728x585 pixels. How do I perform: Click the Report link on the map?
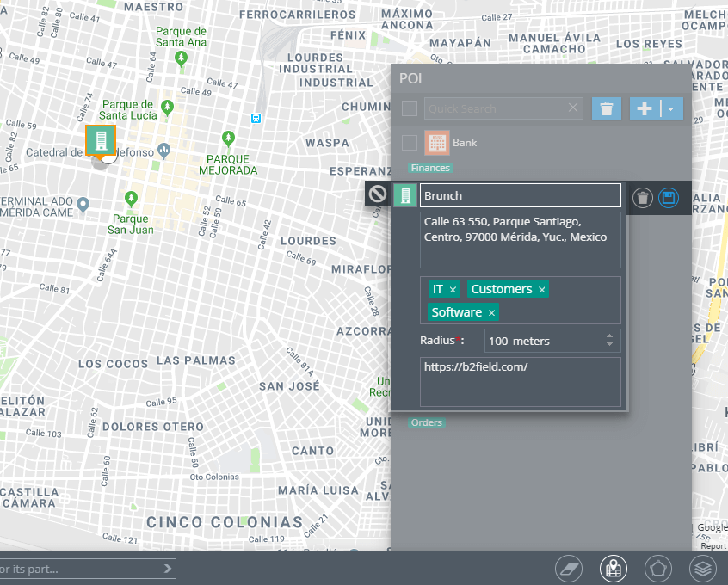(714, 546)
